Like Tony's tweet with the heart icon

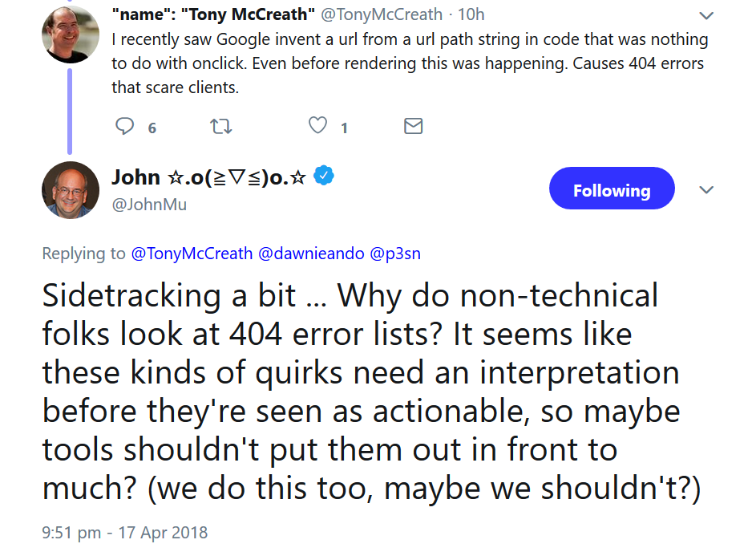point(317,126)
